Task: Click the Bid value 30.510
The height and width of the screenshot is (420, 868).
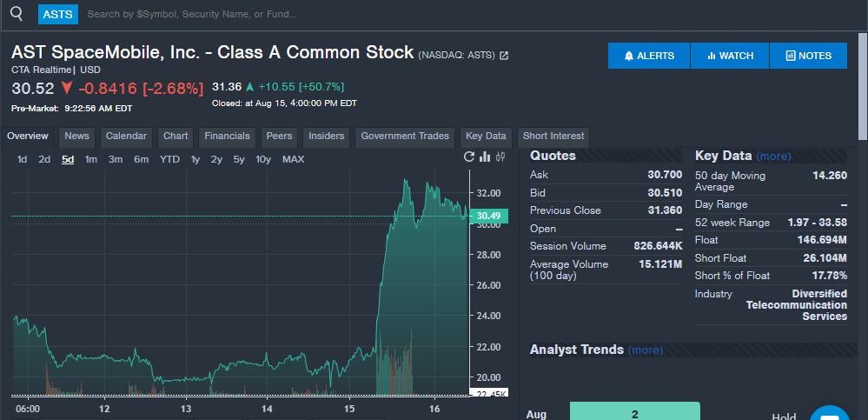Action: (665, 193)
